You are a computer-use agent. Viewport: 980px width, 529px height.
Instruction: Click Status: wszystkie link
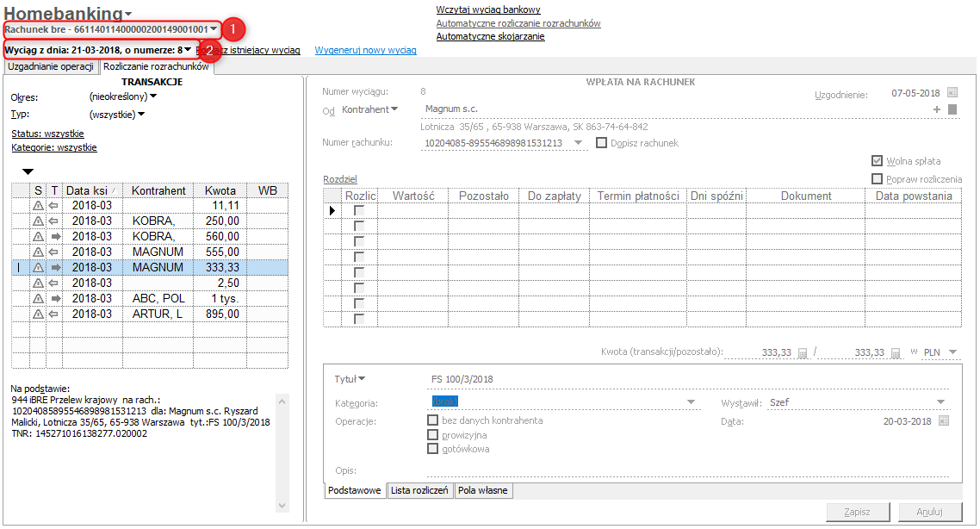47,134
